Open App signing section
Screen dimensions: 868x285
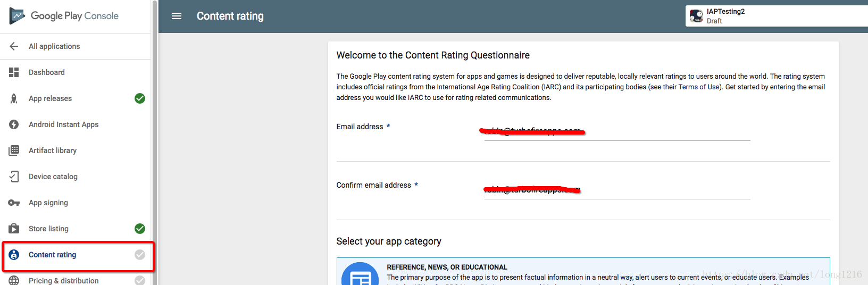(x=48, y=203)
